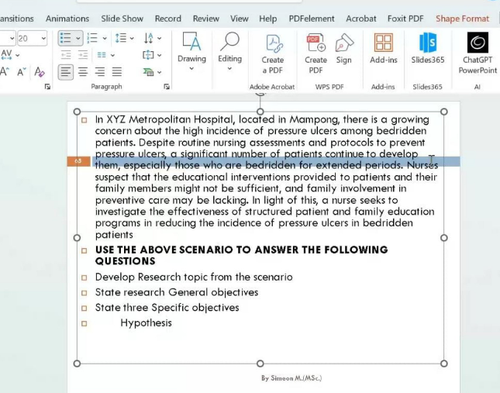Switch to the Animations tab
The width and height of the screenshot is (500, 393).
[x=67, y=19]
